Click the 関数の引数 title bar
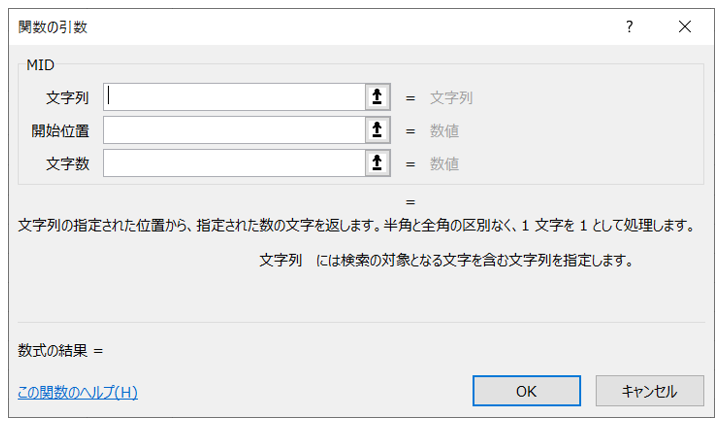The width and height of the screenshot is (724, 425). click(300, 27)
